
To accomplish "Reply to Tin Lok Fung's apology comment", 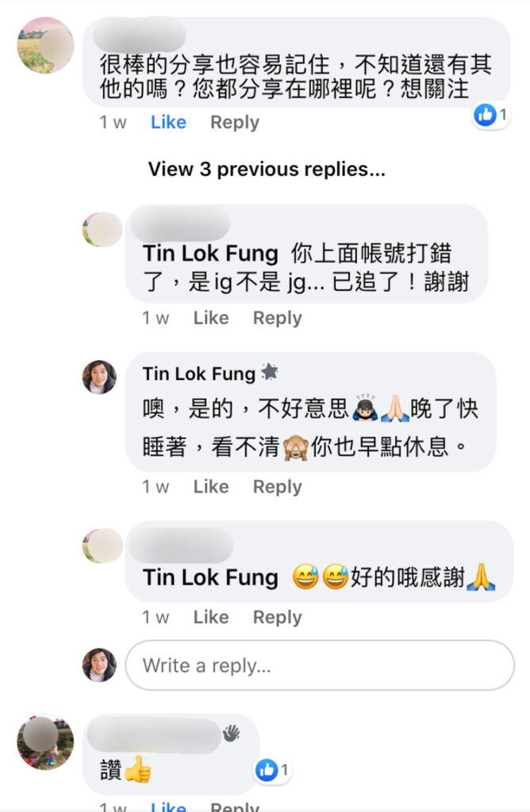I will pyautogui.click(x=277, y=487).
